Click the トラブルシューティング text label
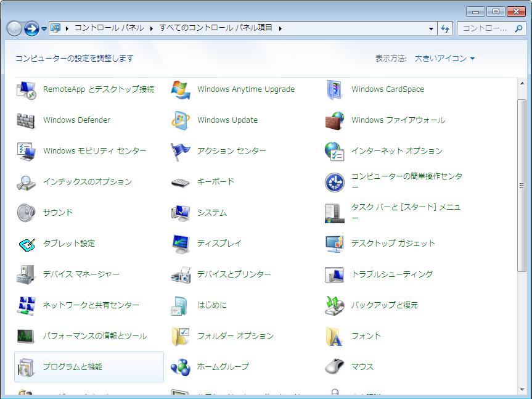Image resolution: width=532 pixels, height=399 pixels. (x=392, y=274)
